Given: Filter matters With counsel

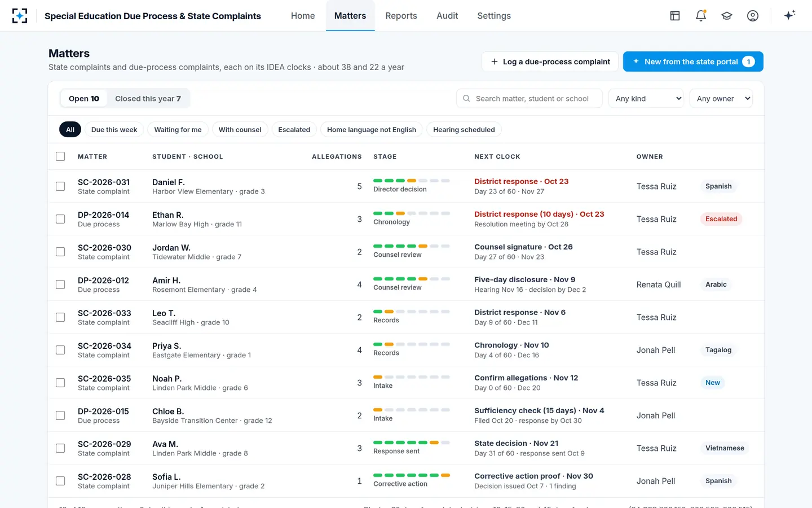Looking at the screenshot, I should [x=240, y=129].
